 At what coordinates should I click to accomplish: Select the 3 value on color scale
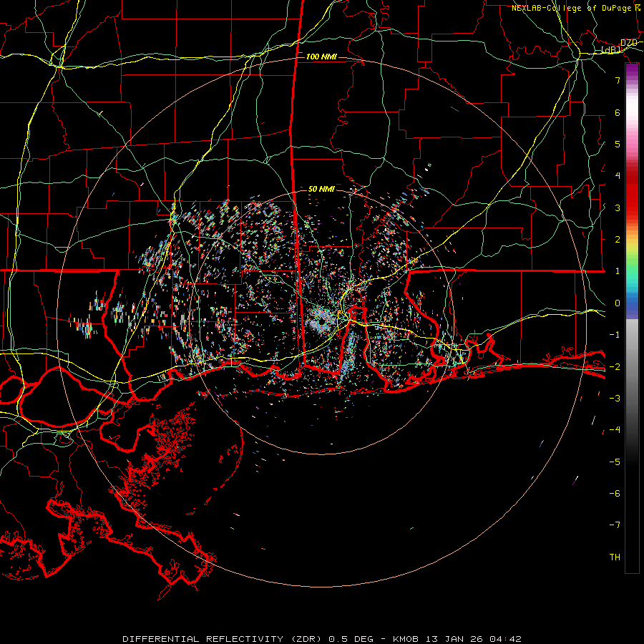(618, 208)
